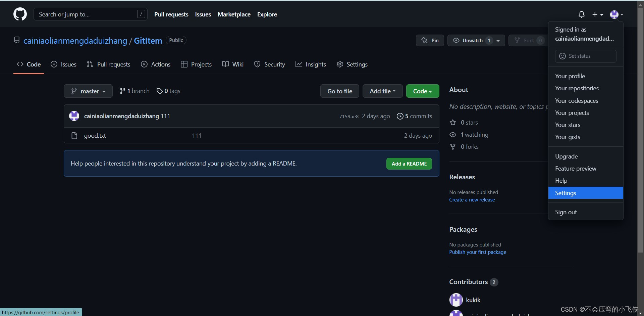Image resolution: width=644 pixels, height=316 pixels.
Task: Open the good.txt file
Action: click(95, 136)
